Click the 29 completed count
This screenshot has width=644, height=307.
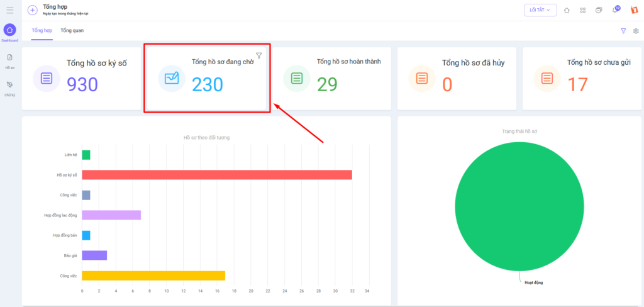click(x=327, y=85)
